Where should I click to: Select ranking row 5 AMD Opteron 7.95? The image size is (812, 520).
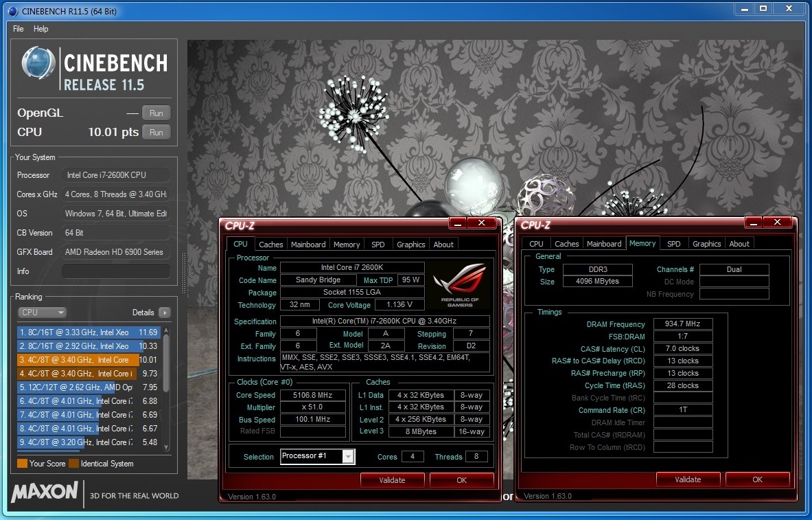pyautogui.click(x=89, y=387)
